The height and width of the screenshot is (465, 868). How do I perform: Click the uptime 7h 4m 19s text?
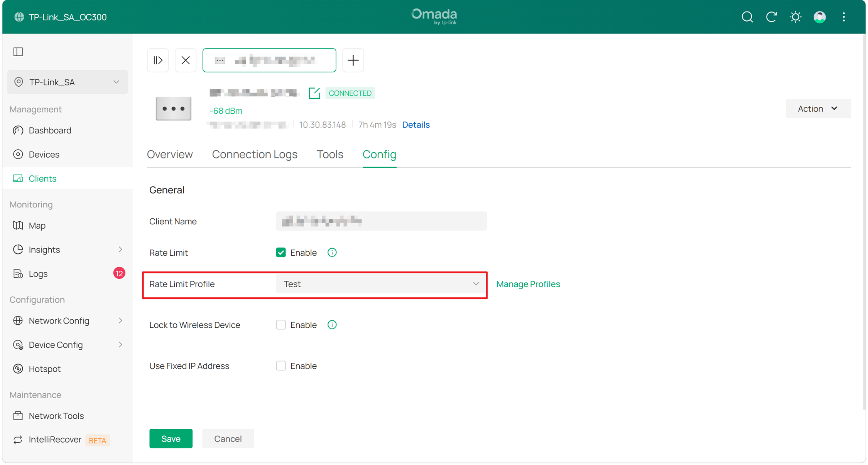tap(377, 125)
